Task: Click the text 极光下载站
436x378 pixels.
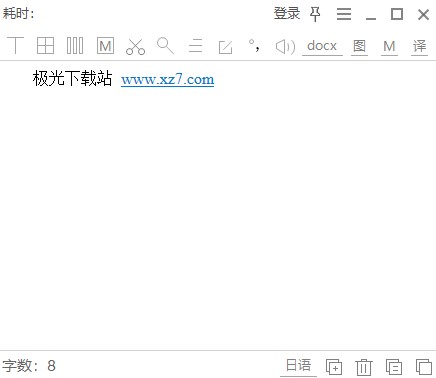Action: [x=72, y=79]
